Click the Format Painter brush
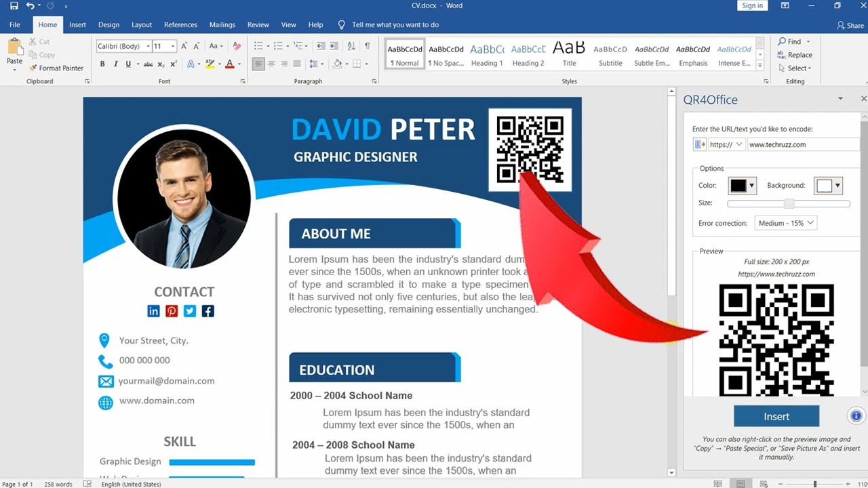 [x=33, y=68]
